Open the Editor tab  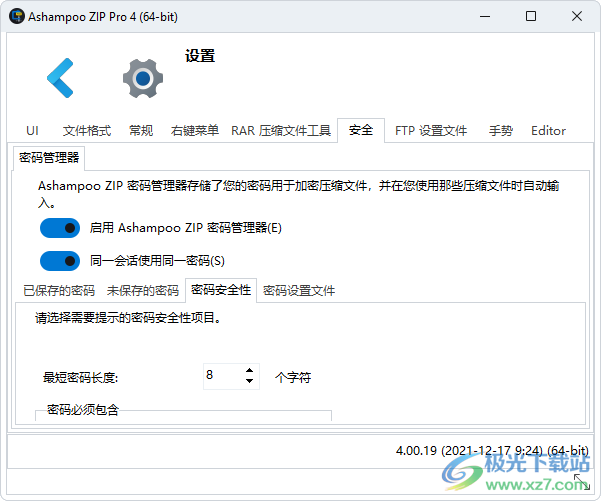(x=548, y=131)
